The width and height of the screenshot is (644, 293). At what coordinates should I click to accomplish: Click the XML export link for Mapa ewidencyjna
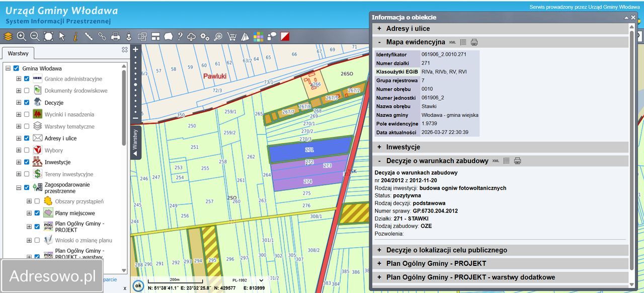coord(452,42)
